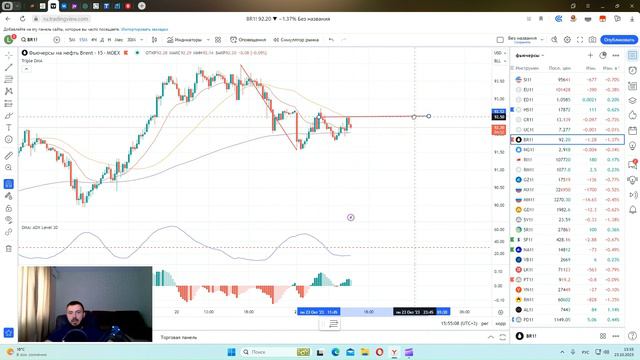Select the crosshair cursor tool

click(x=9, y=55)
